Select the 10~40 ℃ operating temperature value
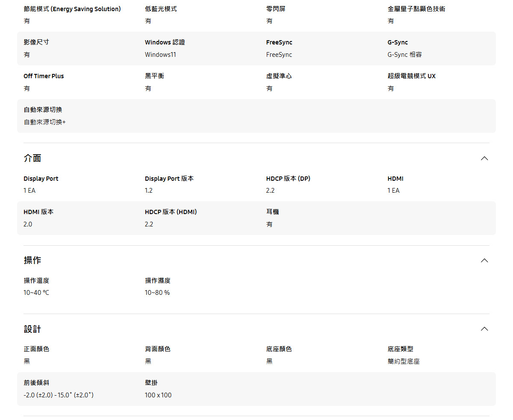Image resolution: width=513 pixels, height=420 pixels. [36, 293]
